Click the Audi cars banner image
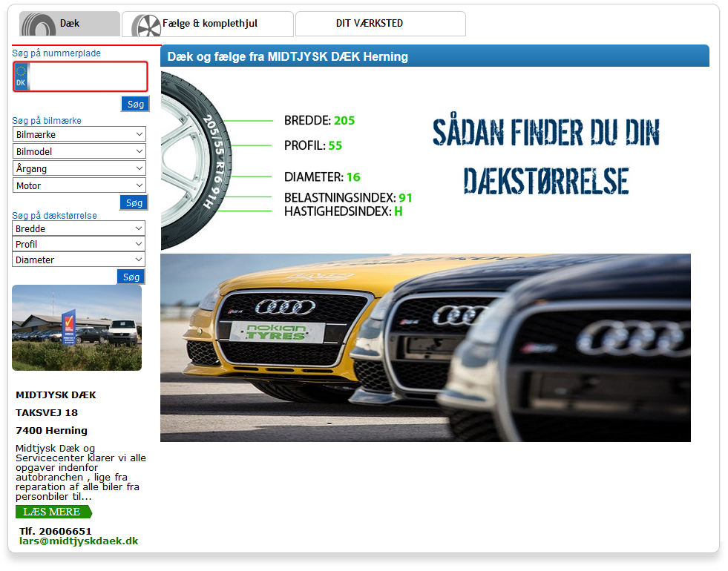 click(425, 348)
